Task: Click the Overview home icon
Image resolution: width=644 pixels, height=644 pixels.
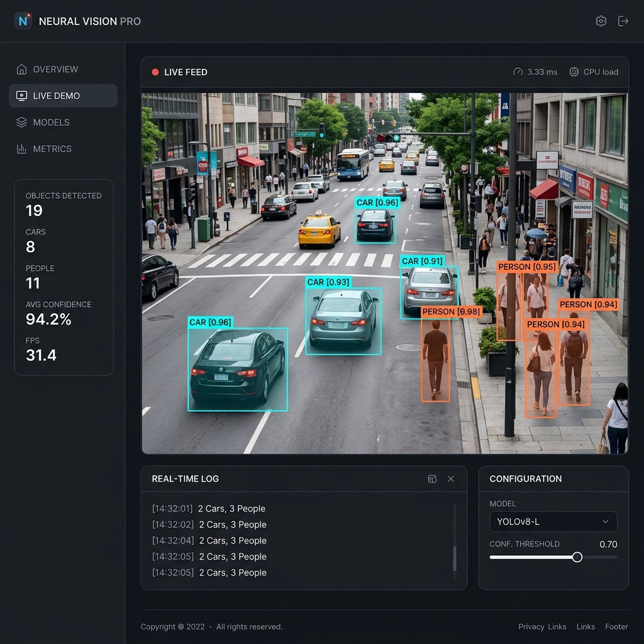Action: pyautogui.click(x=21, y=69)
